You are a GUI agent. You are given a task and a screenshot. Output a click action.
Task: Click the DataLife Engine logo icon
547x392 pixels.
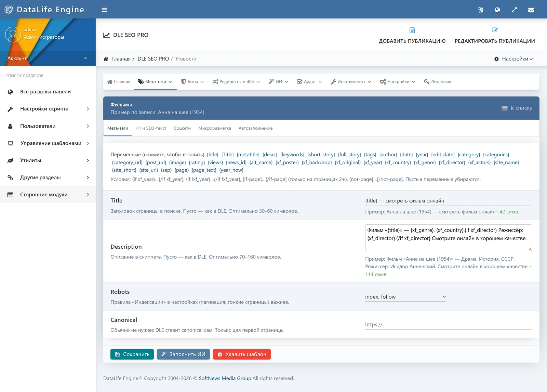pyautogui.click(x=9, y=10)
